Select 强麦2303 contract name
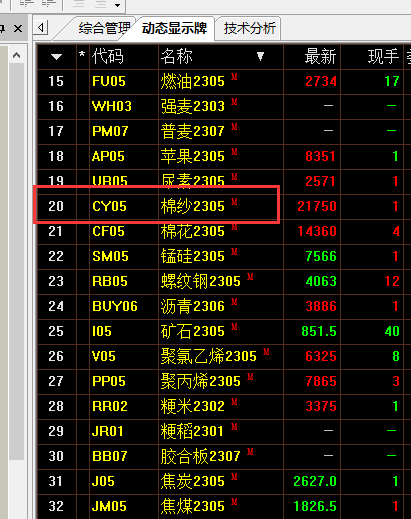Viewport: 411px width, 519px height. [x=193, y=106]
